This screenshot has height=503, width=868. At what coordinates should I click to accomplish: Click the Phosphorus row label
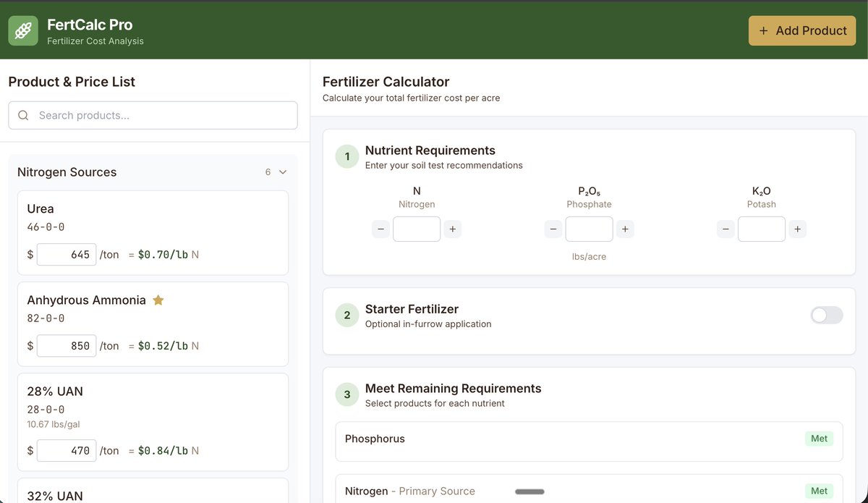click(x=375, y=439)
